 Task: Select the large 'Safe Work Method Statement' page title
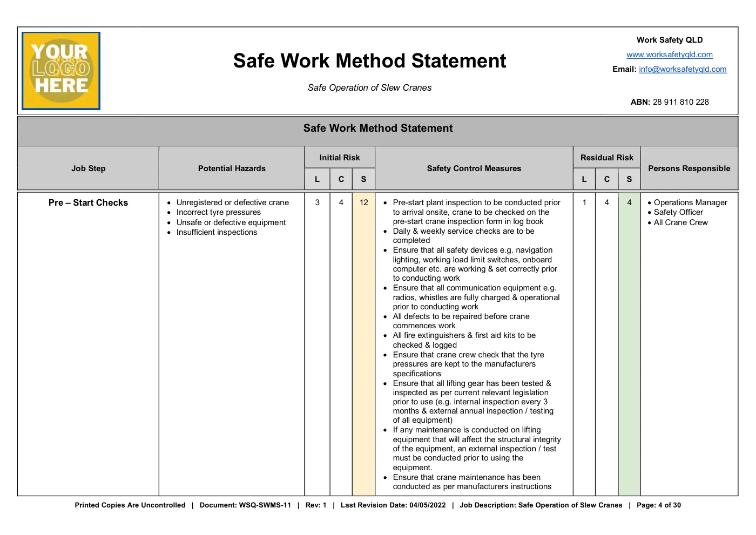click(370, 60)
